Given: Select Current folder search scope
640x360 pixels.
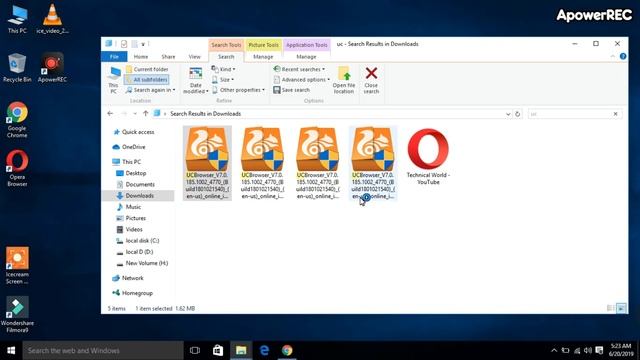Looking at the screenshot, I should (x=147, y=69).
